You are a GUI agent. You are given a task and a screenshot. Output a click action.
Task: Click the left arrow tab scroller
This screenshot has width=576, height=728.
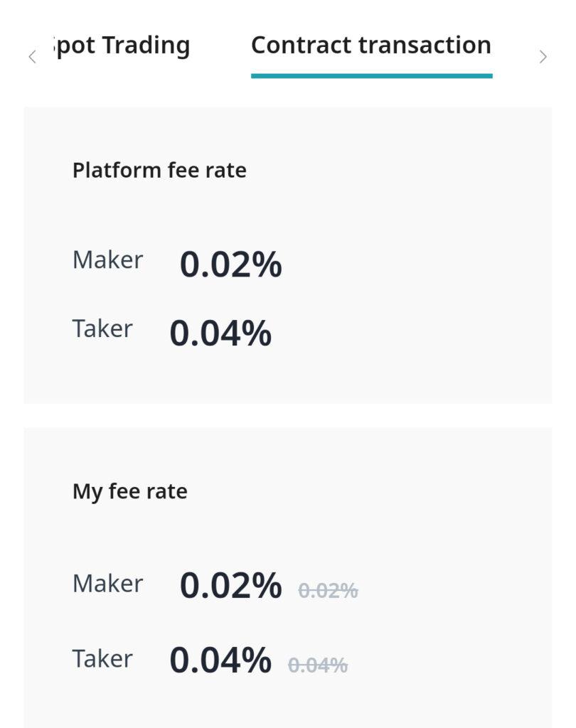[x=32, y=57]
